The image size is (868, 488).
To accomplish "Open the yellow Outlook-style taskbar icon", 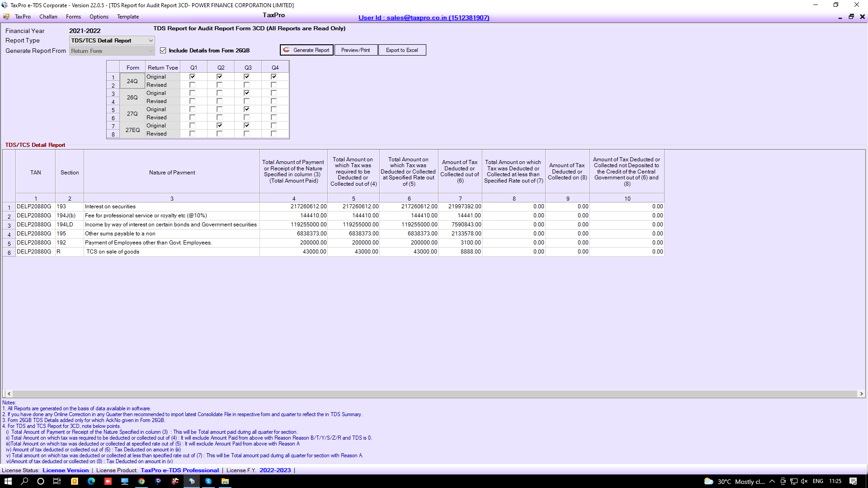I will 75,481.
